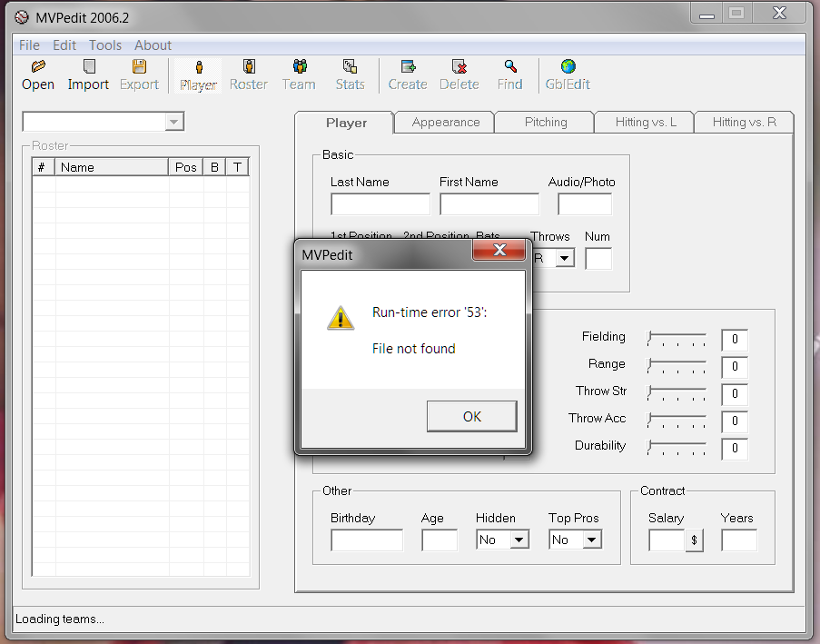Click the Throw Str value box

pyautogui.click(x=735, y=394)
